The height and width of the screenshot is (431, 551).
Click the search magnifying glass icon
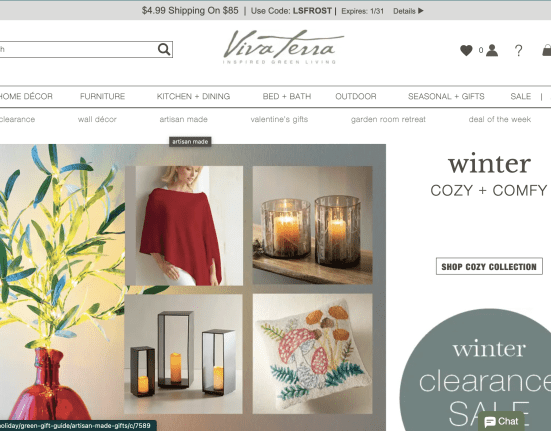[164, 50]
